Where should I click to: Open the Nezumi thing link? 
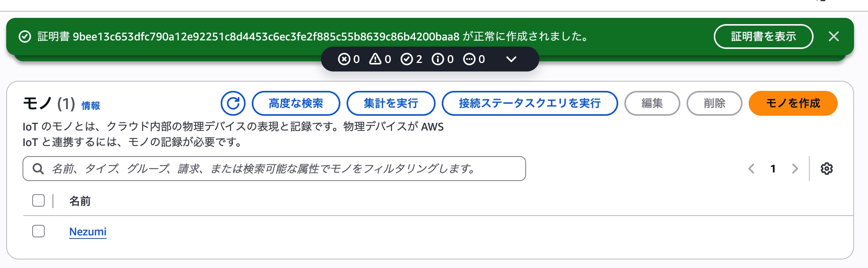pos(88,231)
